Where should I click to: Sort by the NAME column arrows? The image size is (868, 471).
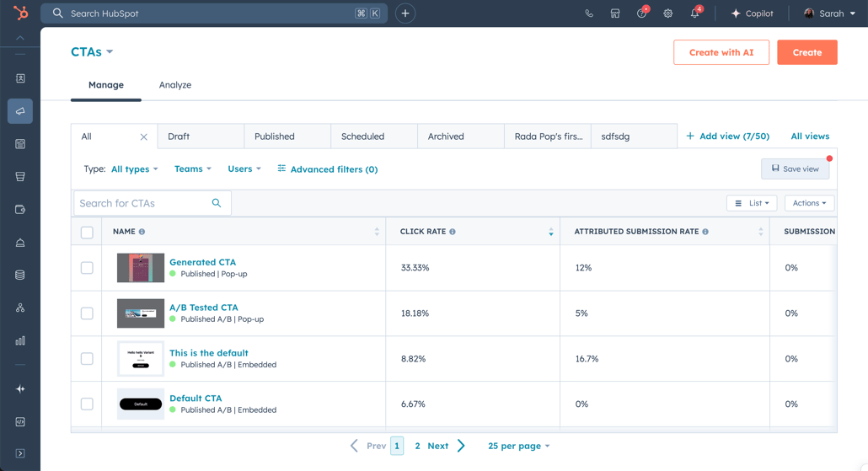[377, 232]
